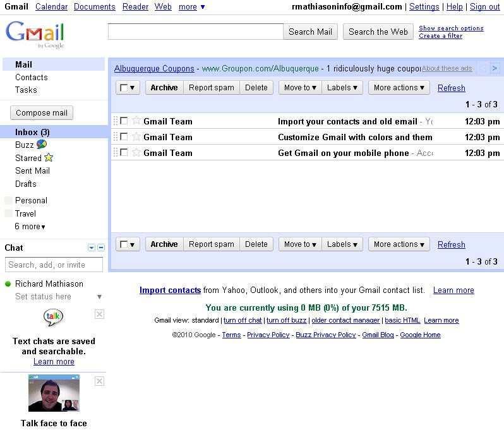The width and height of the screenshot is (504, 430).
Task: Open Calendar from the top navigation
Action: pyautogui.click(x=51, y=7)
